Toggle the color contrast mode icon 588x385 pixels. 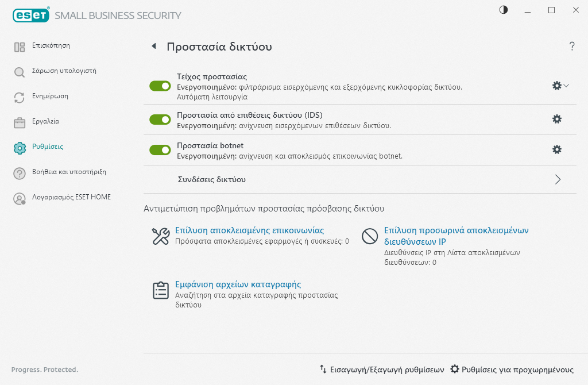[504, 10]
